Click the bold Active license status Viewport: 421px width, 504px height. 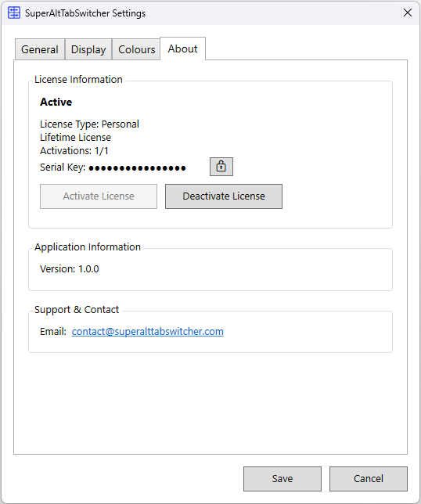pyautogui.click(x=56, y=102)
